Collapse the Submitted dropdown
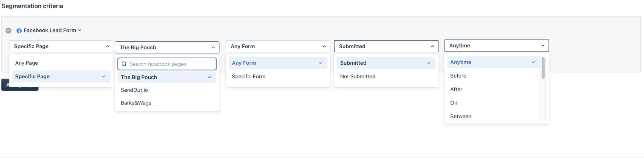 pyautogui.click(x=387, y=46)
